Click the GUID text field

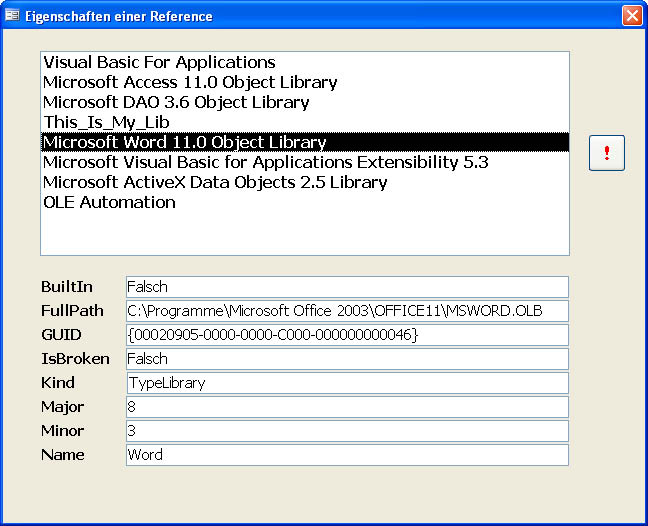[347, 335]
